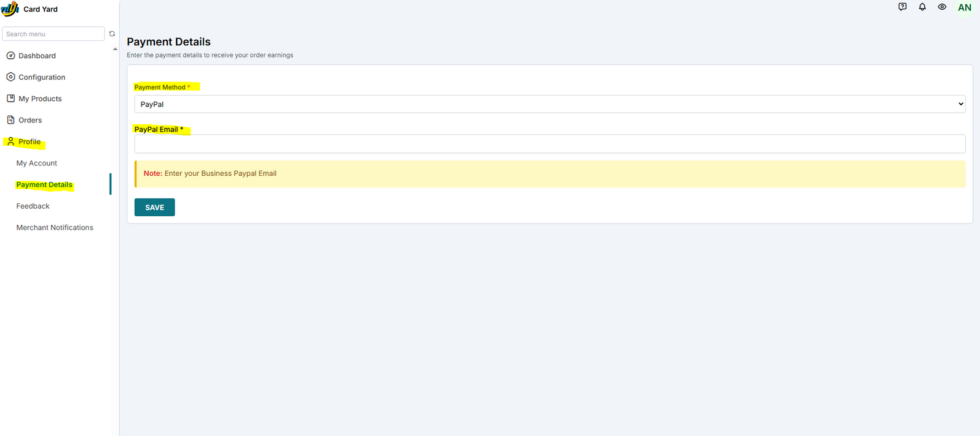This screenshot has width=980, height=436.
Task: Open the notifications bell icon
Action: click(922, 7)
